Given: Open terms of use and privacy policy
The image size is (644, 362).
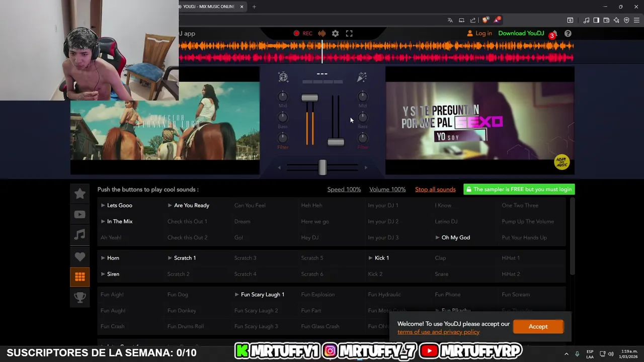Looking at the screenshot, I should 438,332.
